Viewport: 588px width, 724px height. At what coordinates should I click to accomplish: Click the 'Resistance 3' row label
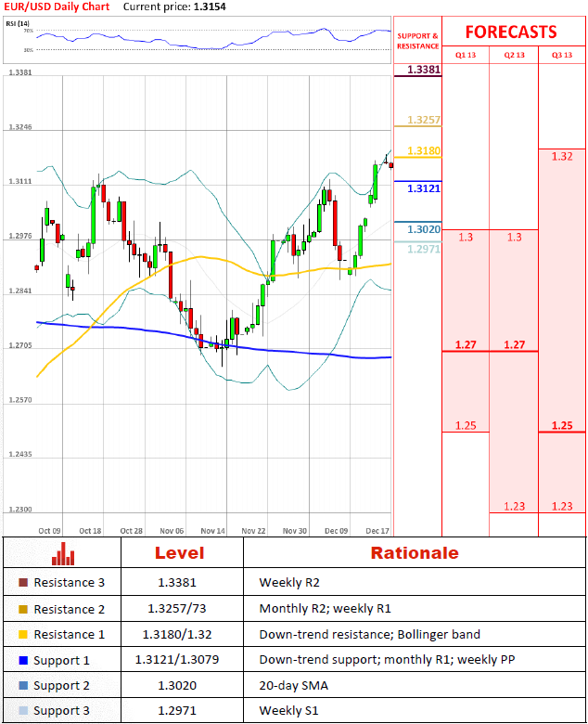[70, 583]
